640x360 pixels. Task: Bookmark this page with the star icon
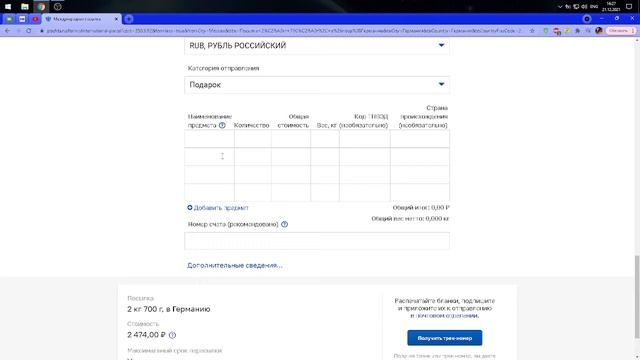tap(532, 31)
